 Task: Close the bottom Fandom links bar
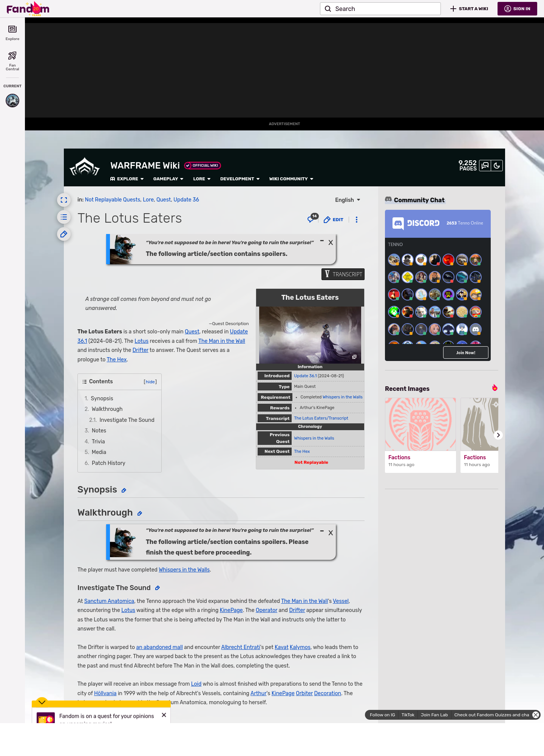[536, 715]
